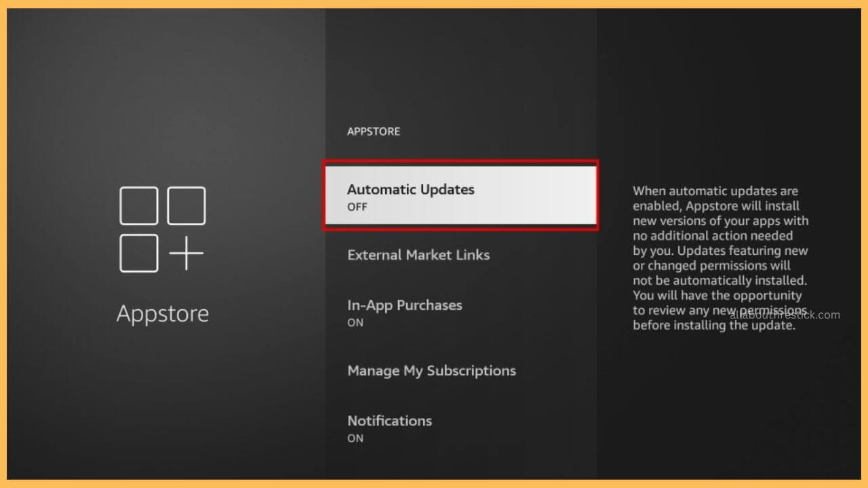Click the Appstore label text

point(163,313)
